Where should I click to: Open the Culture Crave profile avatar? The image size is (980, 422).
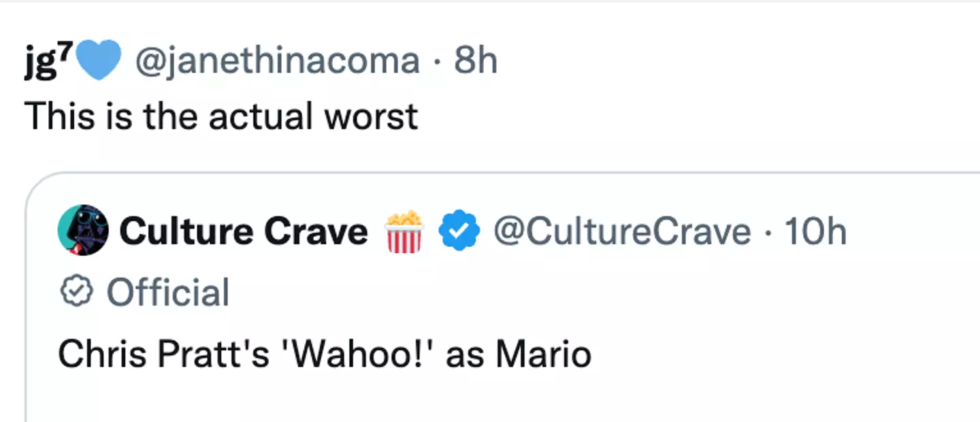83,231
